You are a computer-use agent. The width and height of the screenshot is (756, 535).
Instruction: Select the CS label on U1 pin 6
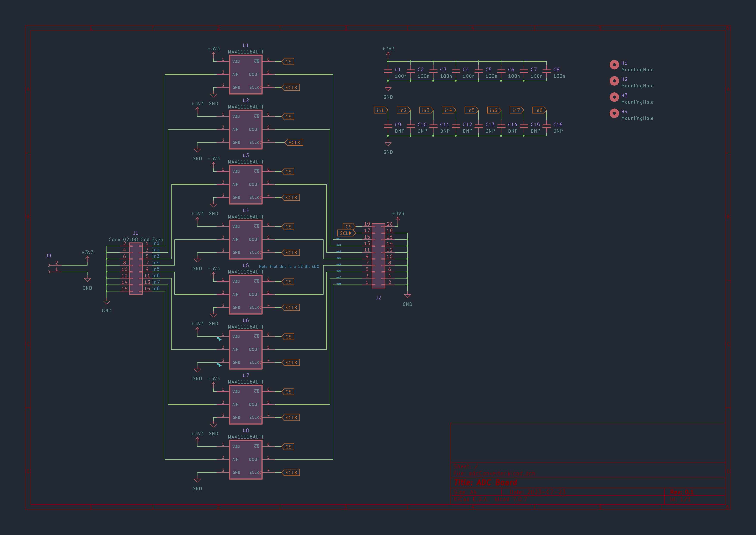288,62
